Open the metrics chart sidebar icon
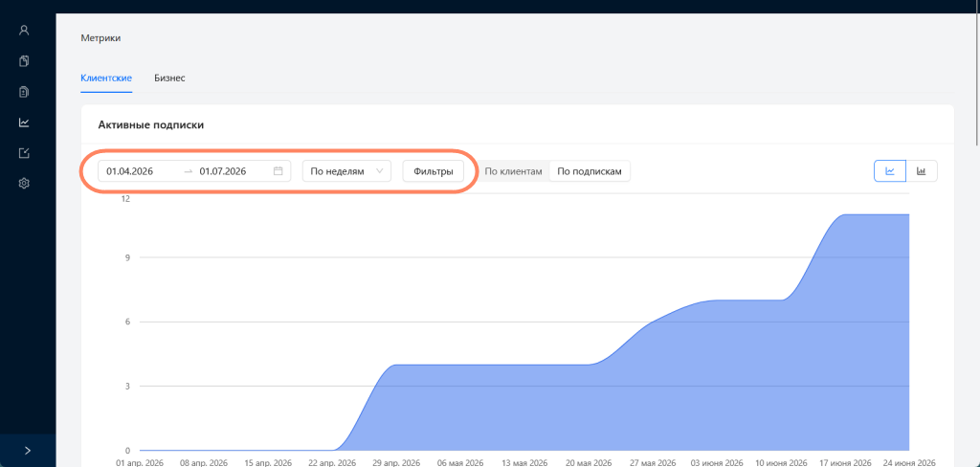 pyautogui.click(x=24, y=122)
